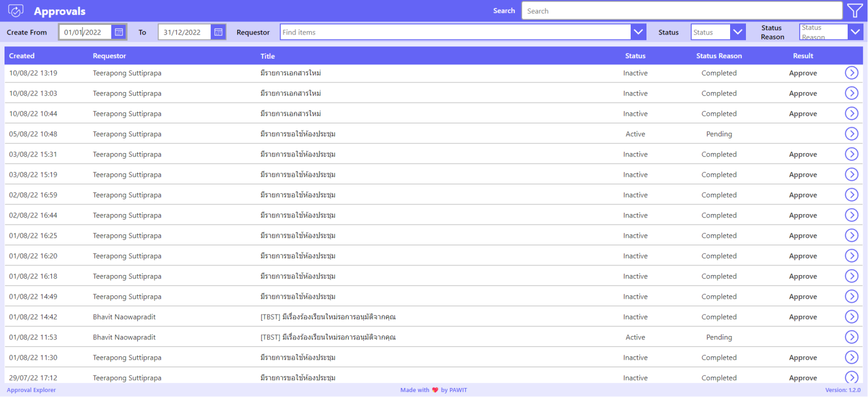Click มีรายการขอใช้ห้องประชุม title in 01/08/22 14:49 row

298,296
